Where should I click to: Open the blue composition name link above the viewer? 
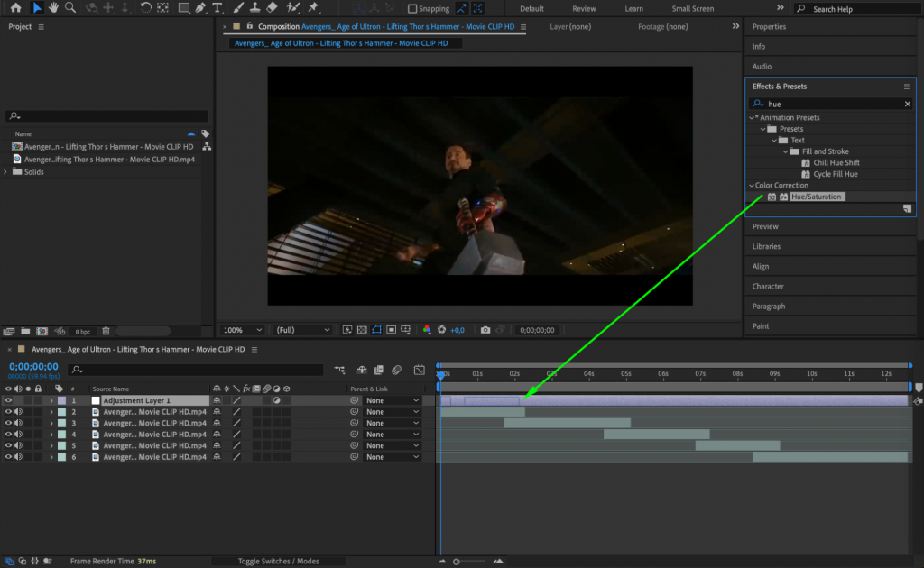(x=343, y=42)
